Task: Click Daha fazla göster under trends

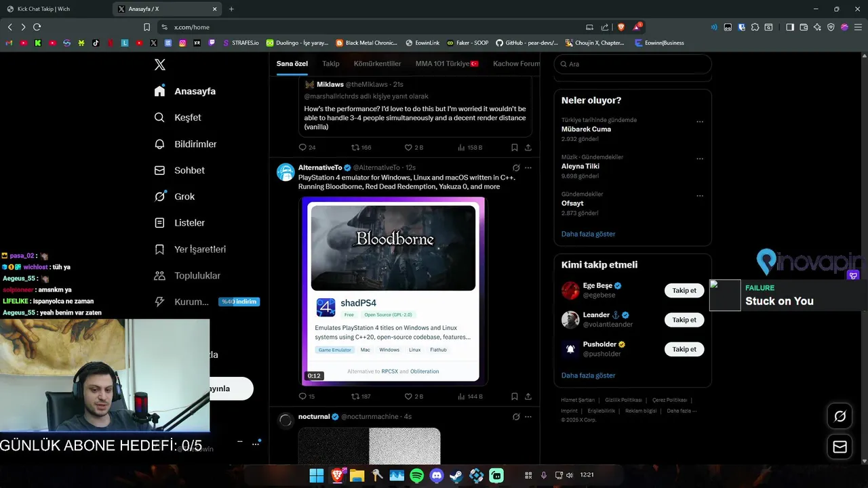Action: 588,234
